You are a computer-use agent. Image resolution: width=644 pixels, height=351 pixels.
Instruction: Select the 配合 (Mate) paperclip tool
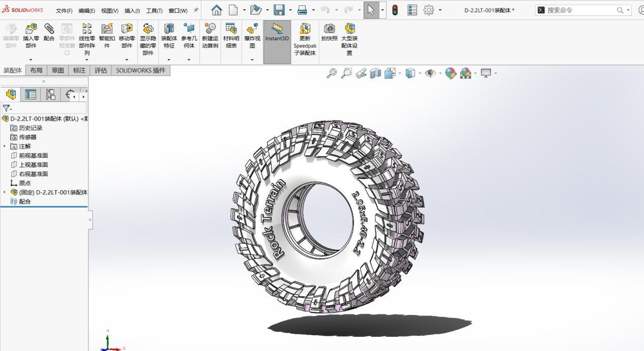(49, 32)
